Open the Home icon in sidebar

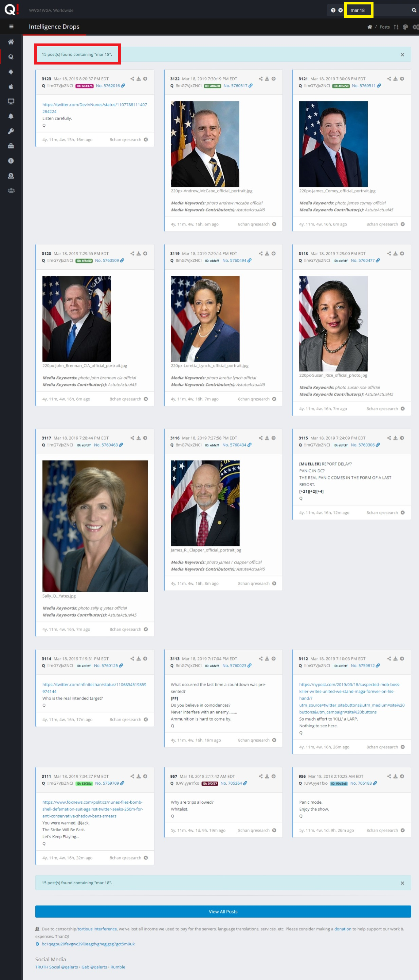tap(11, 42)
